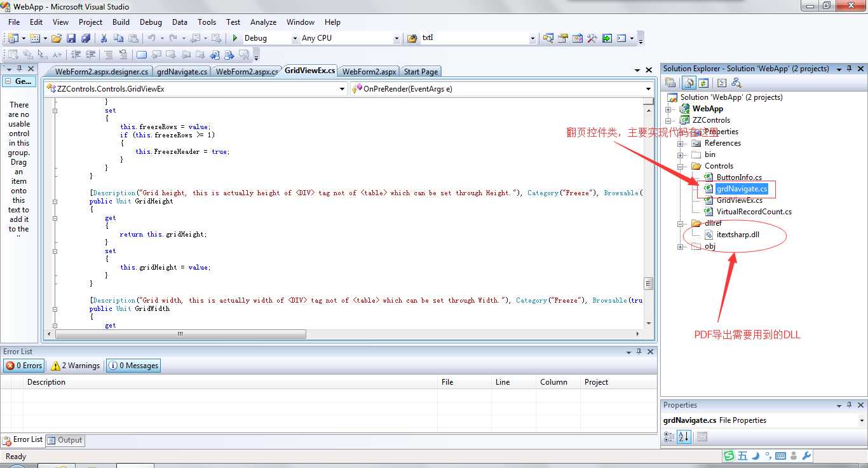Expand the References folder node

(x=681, y=143)
